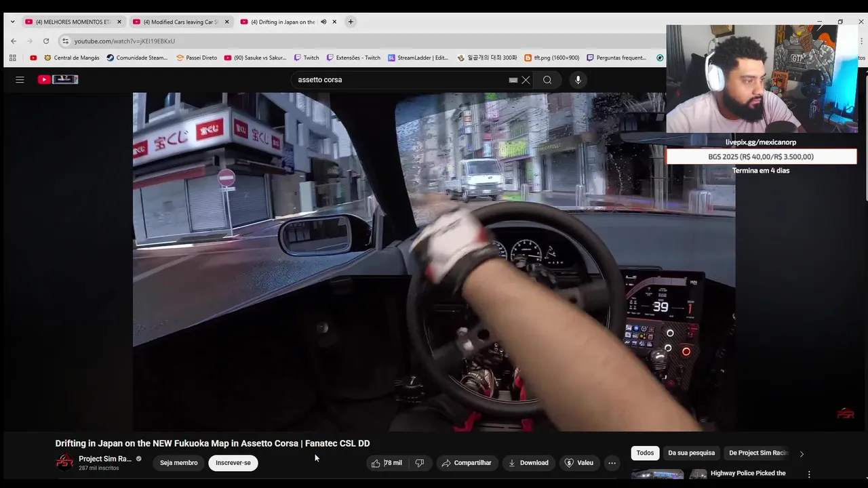Become a member with Seja membro
Viewport: 868px width, 488px height.
pos(179,463)
